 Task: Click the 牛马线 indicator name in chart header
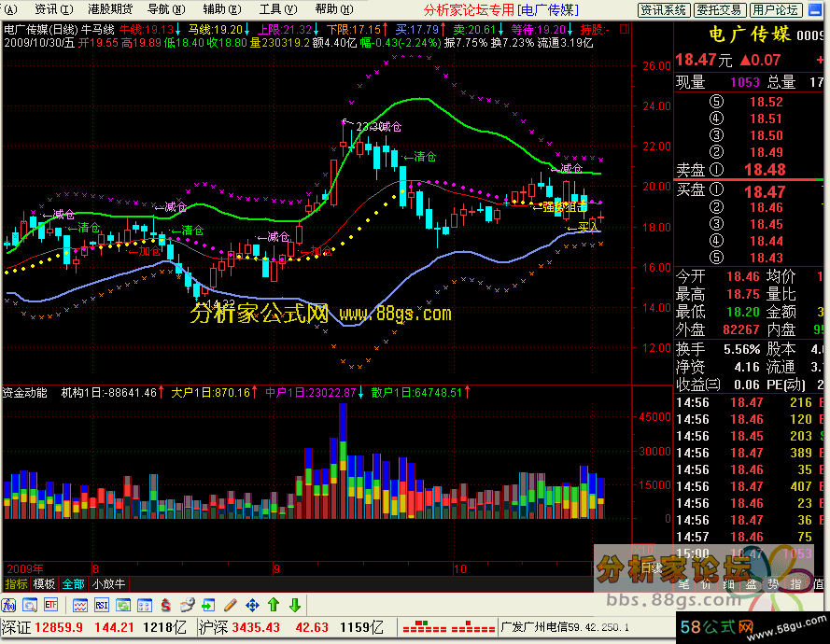tap(97, 30)
